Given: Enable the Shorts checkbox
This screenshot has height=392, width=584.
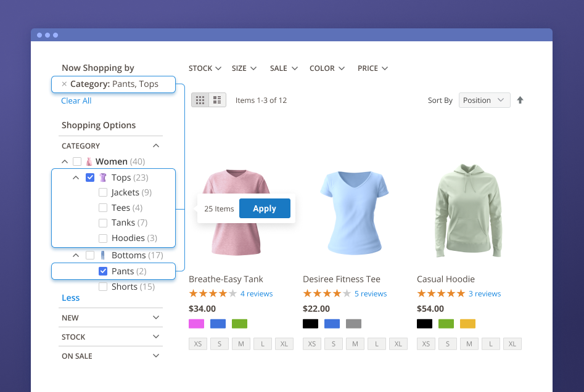Looking at the screenshot, I should [103, 287].
